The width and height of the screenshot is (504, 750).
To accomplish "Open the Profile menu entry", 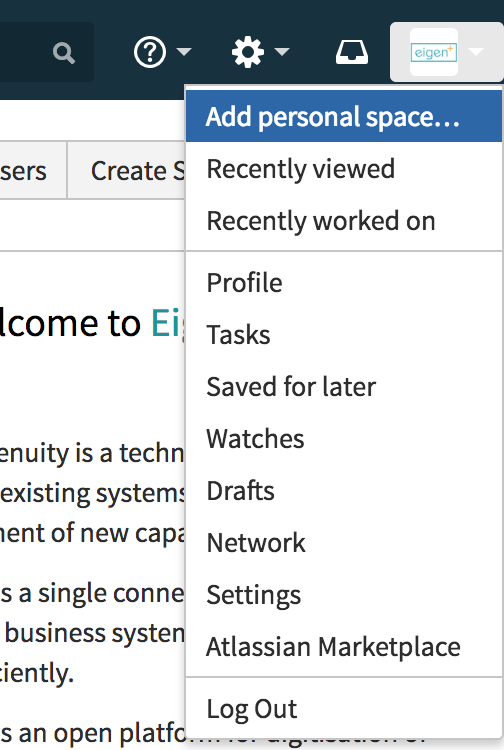I will coord(344,283).
